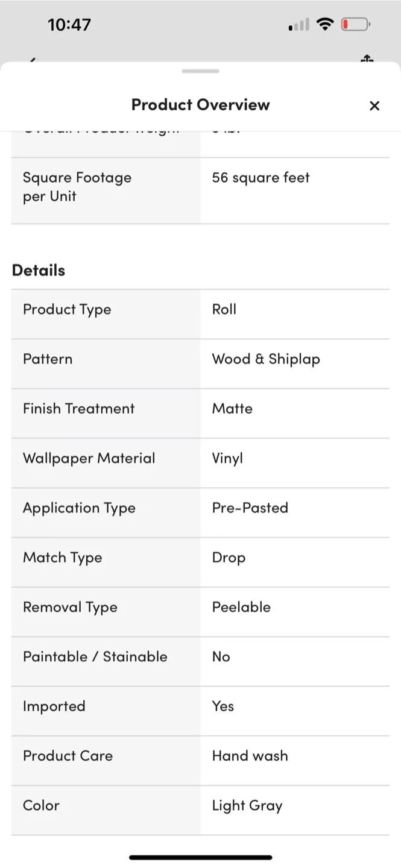
Task: Tap the battery indicator showing low charge
Action: tap(356, 24)
